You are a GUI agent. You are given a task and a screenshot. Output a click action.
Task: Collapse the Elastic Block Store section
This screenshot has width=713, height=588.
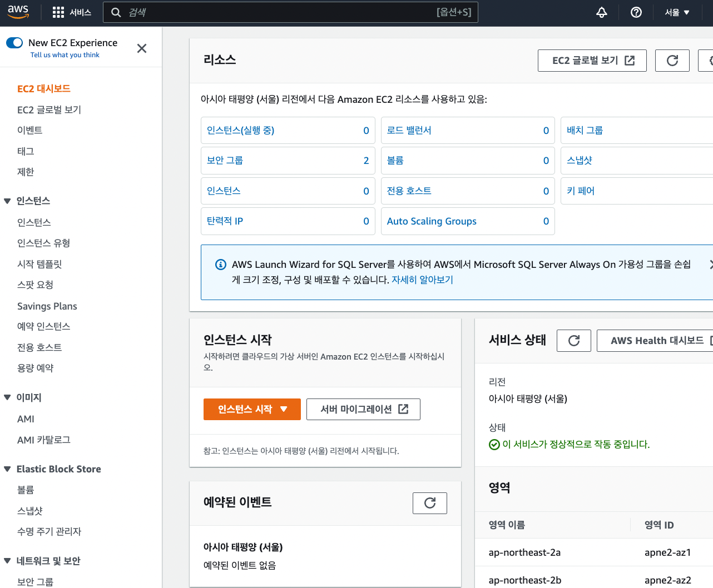pyautogui.click(x=7, y=469)
